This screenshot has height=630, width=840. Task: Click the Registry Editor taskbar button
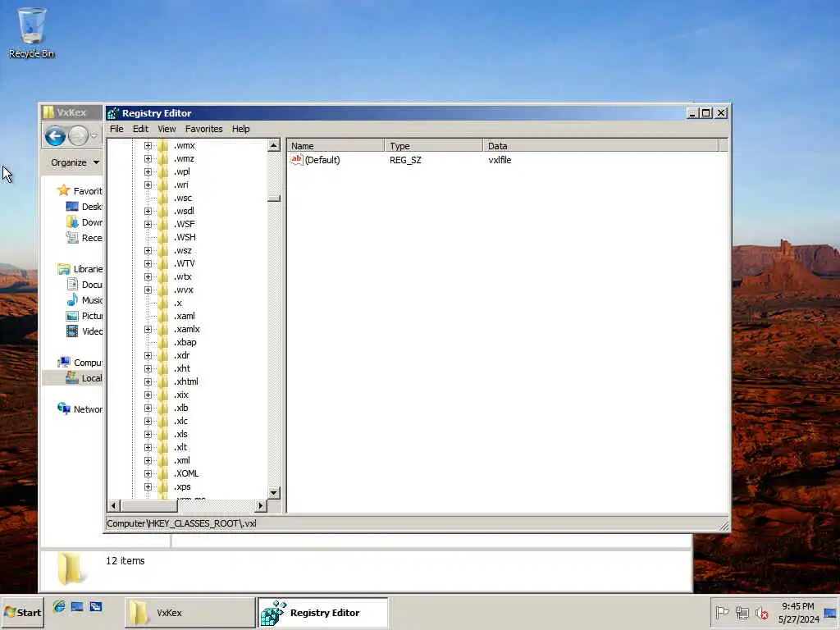click(323, 612)
